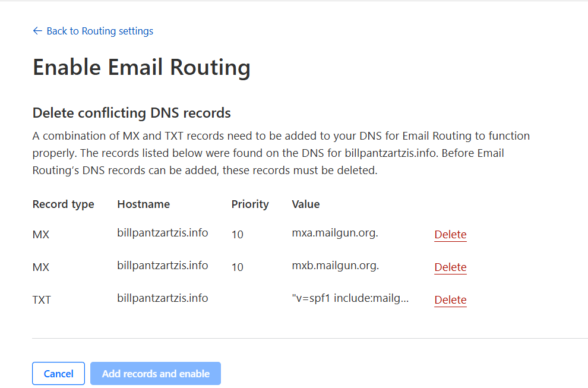This screenshot has height=388, width=588.
Task: Click the Hostname column header
Action: 143,204
